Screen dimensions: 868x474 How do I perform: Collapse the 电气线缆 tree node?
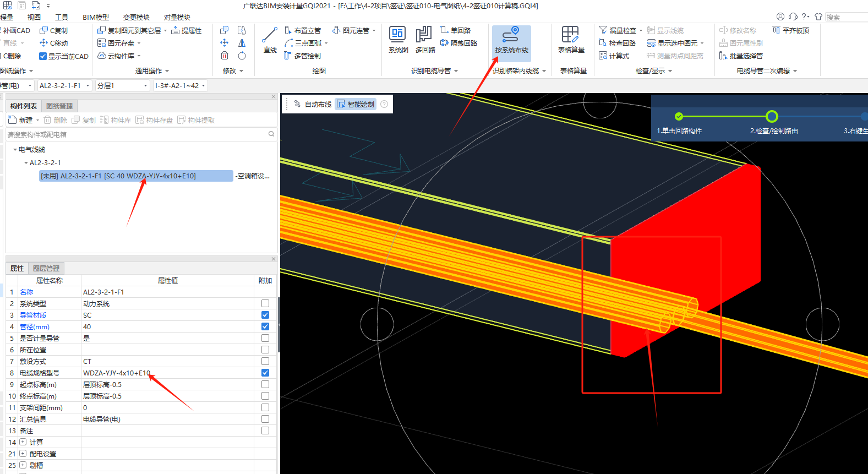15,150
